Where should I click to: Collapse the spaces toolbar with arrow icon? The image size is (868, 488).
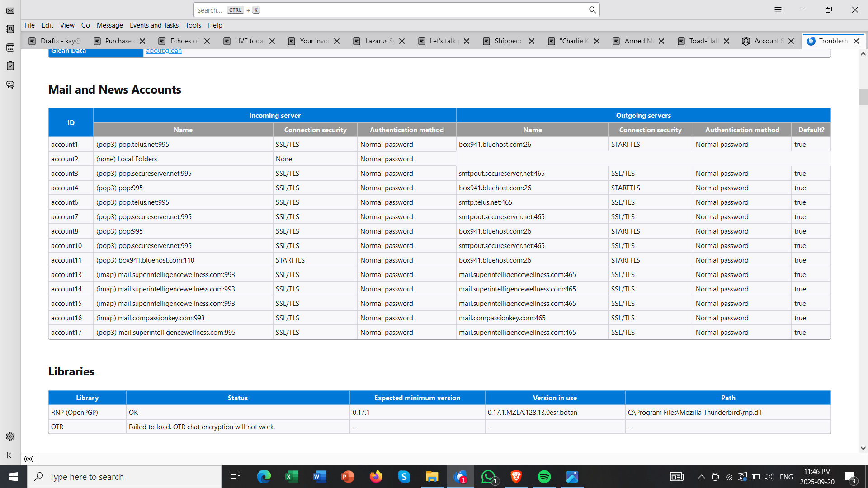coord(10,455)
